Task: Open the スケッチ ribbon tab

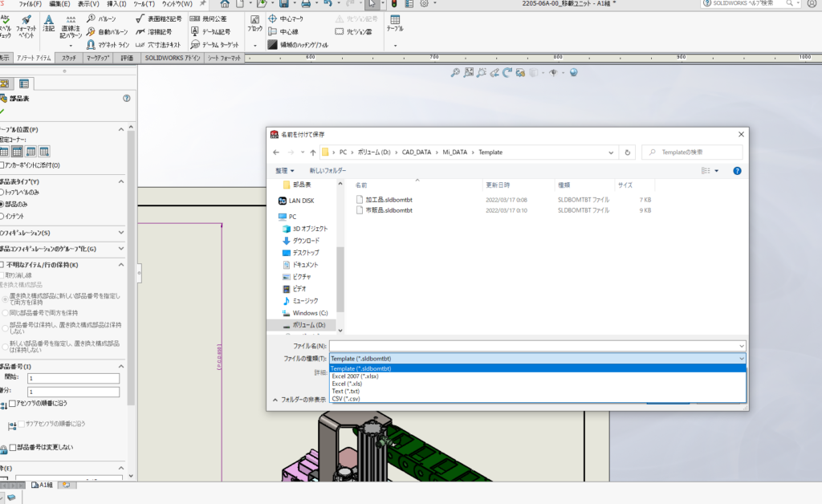Action: 69,58
